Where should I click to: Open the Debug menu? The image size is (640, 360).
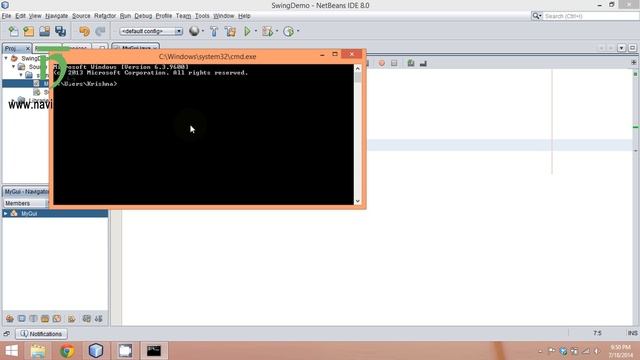143,16
